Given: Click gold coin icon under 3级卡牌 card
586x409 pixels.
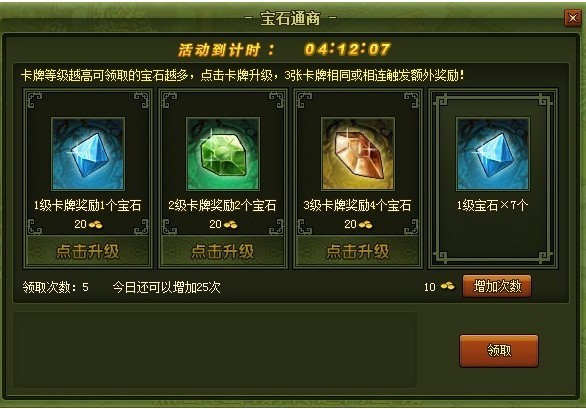Looking at the screenshot, I should 365,224.
